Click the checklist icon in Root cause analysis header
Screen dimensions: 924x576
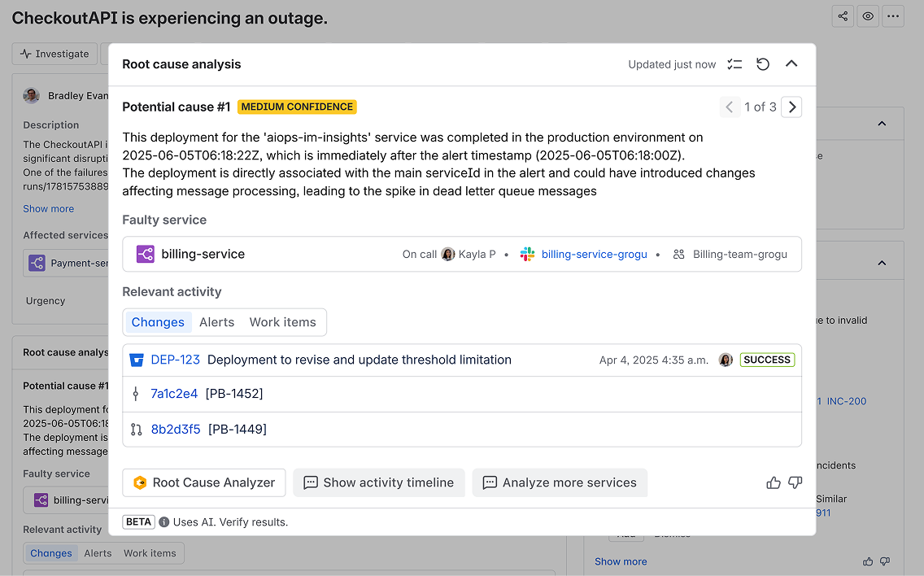point(734,64)
